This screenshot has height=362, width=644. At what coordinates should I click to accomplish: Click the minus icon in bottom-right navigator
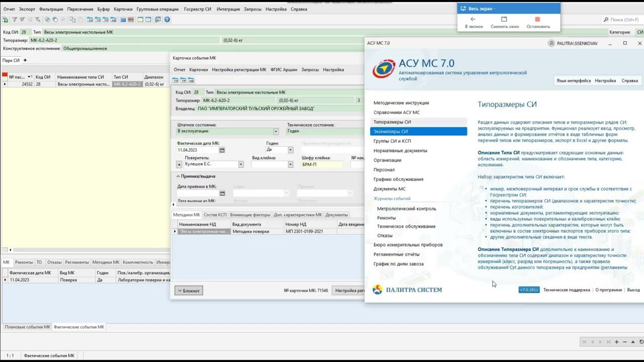(625, 342)
